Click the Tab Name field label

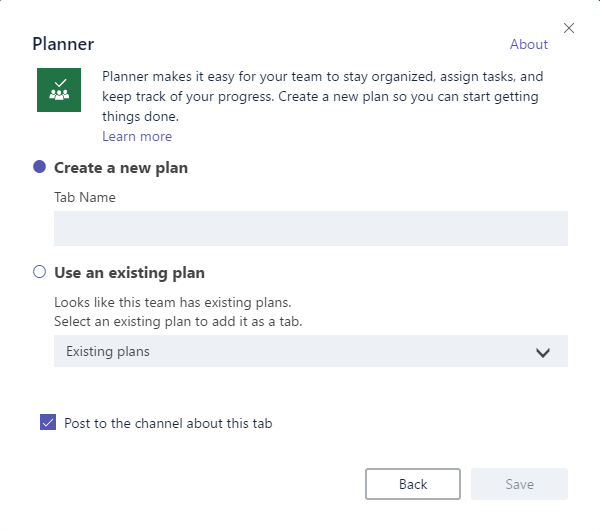pyautogui.click(x=85, y=197)
